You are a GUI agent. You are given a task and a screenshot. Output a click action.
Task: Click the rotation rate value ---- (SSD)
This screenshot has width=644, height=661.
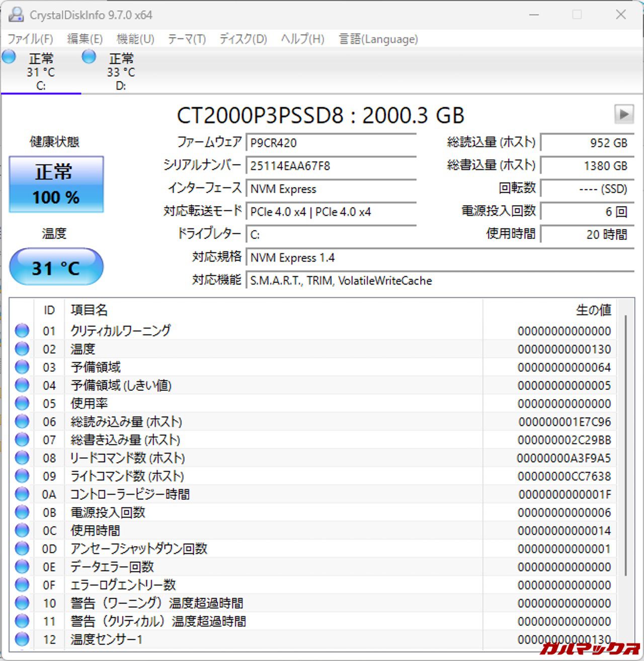click(587, 189)
